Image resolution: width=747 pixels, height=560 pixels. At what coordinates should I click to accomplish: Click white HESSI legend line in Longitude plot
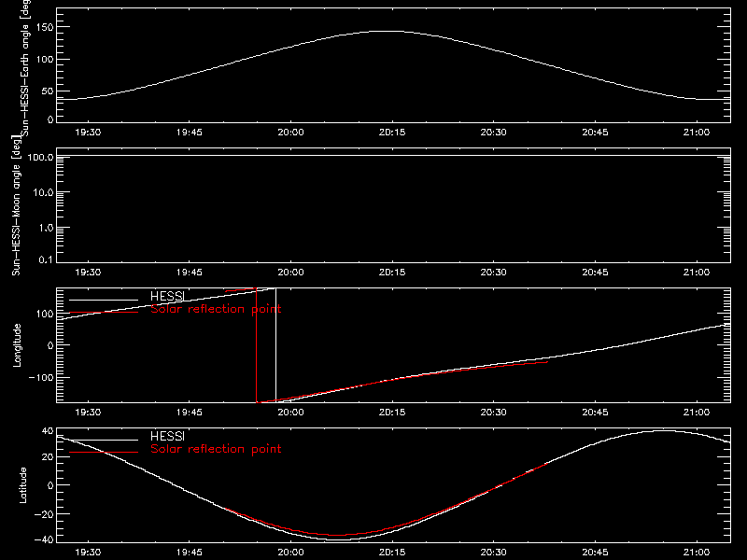(x=104, y=300)
